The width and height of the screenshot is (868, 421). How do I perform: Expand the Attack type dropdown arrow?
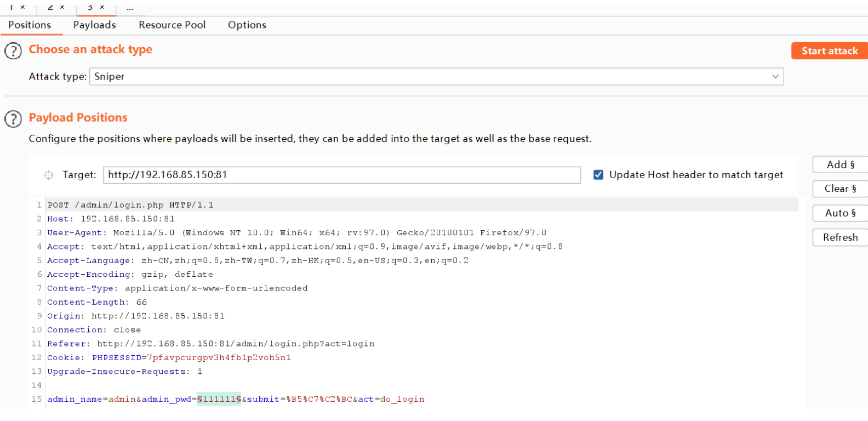(x=775, y=76)
